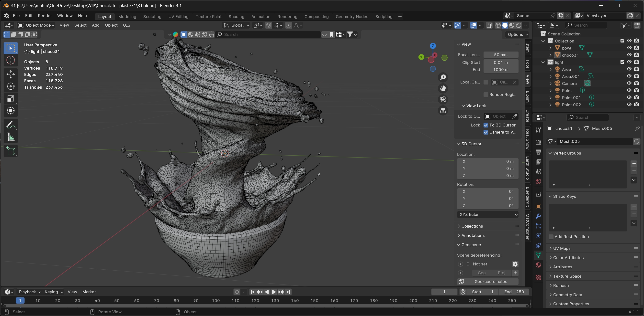Select the Rotate tool
644x316 pixels.
(x=11, y=86)
